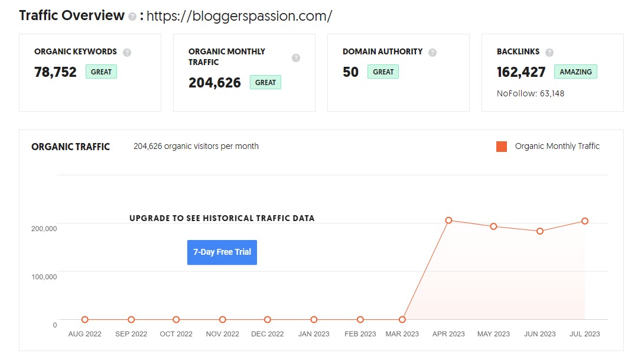Select the AUG 2022 data point

[84, 319]
